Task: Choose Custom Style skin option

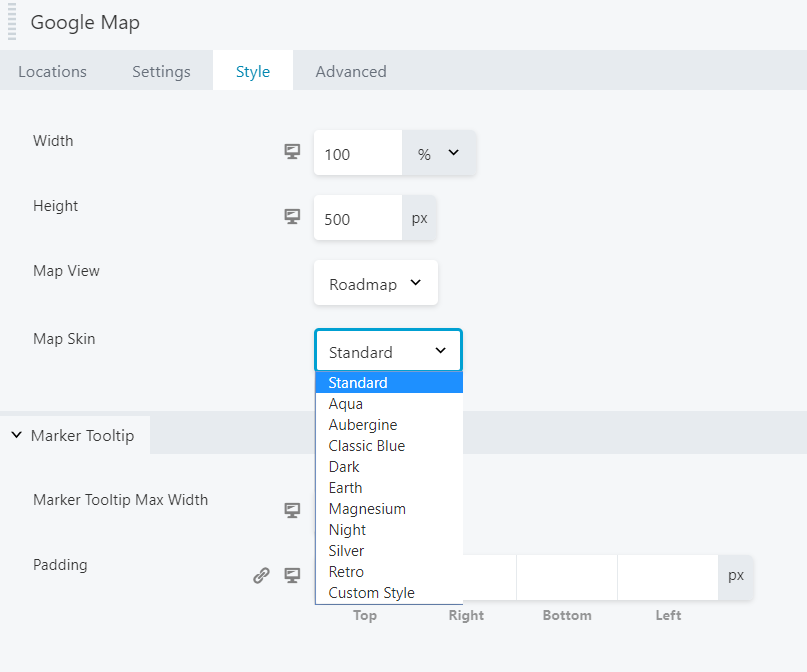Action: pos(371,593)
